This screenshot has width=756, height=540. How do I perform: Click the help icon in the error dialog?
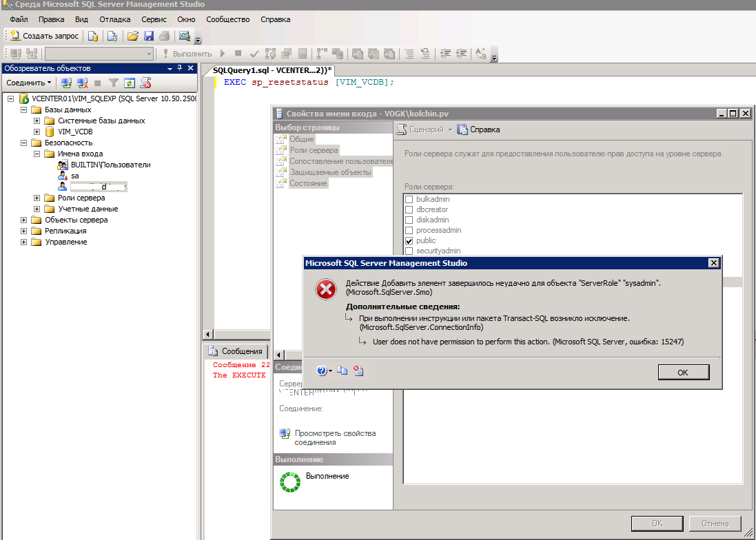322,371
